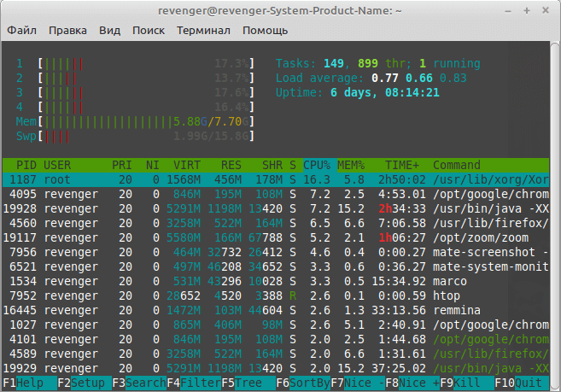Sort by the CPU% column header

[x=317, y=165]
